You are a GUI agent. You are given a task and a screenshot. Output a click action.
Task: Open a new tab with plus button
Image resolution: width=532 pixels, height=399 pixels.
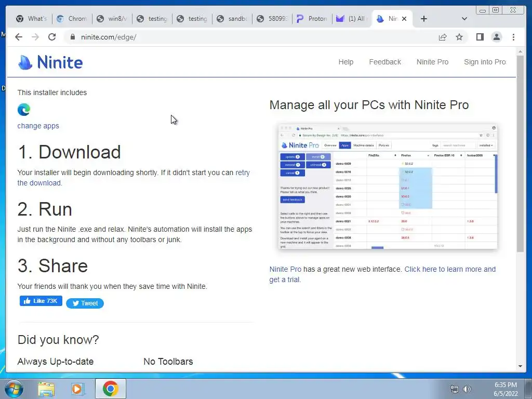pos(424,19)
